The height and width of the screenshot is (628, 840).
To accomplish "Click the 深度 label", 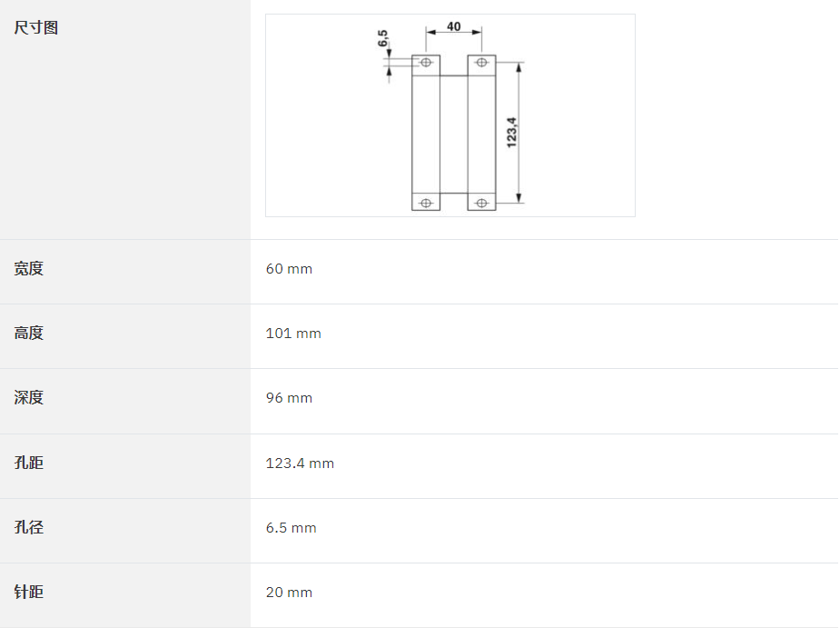I will pos(28,397).
